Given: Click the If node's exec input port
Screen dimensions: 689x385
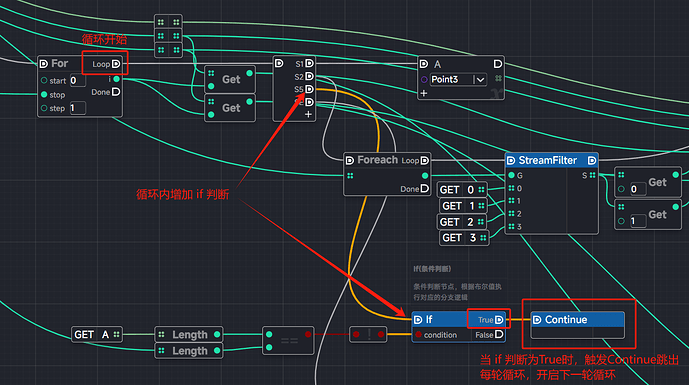Looking at the screenshot, I should pos(418,320).
